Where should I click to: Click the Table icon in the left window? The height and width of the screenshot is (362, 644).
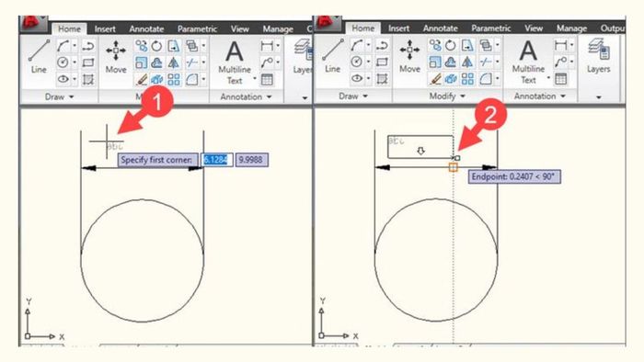(267, 79)
